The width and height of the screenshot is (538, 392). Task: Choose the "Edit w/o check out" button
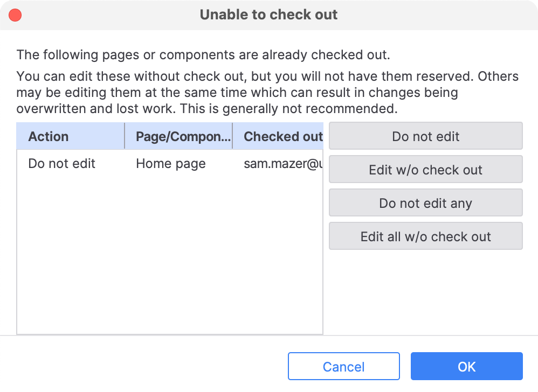point(425,170)
